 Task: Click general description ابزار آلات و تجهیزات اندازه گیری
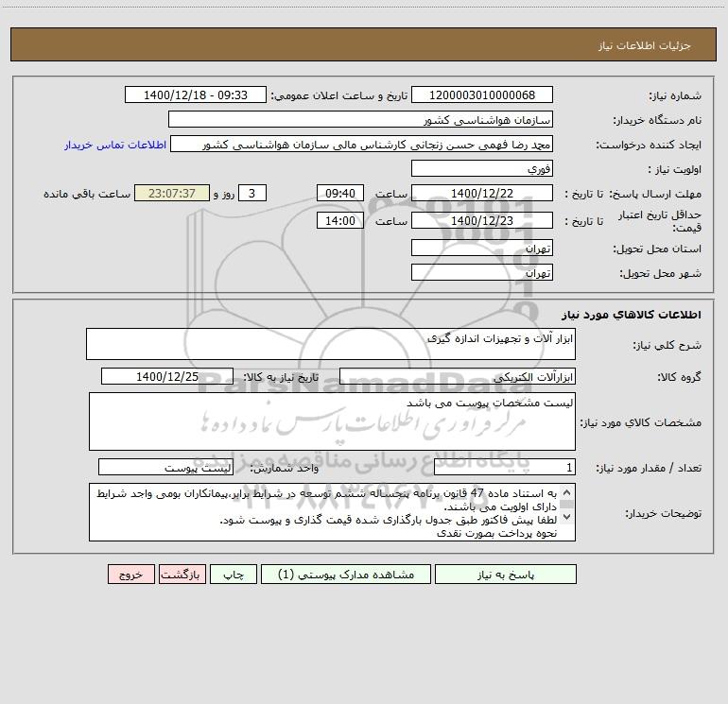pos(331,344)
